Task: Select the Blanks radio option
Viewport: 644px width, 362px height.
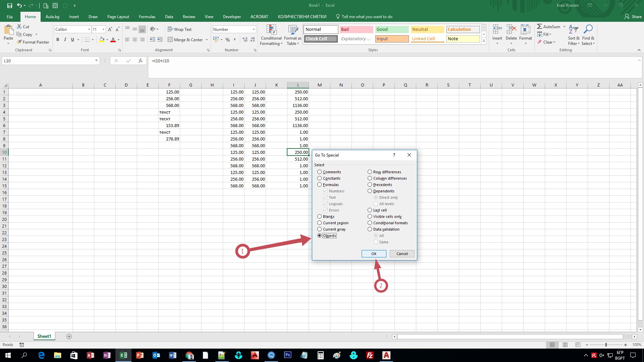Action: [x=319, y=217]
